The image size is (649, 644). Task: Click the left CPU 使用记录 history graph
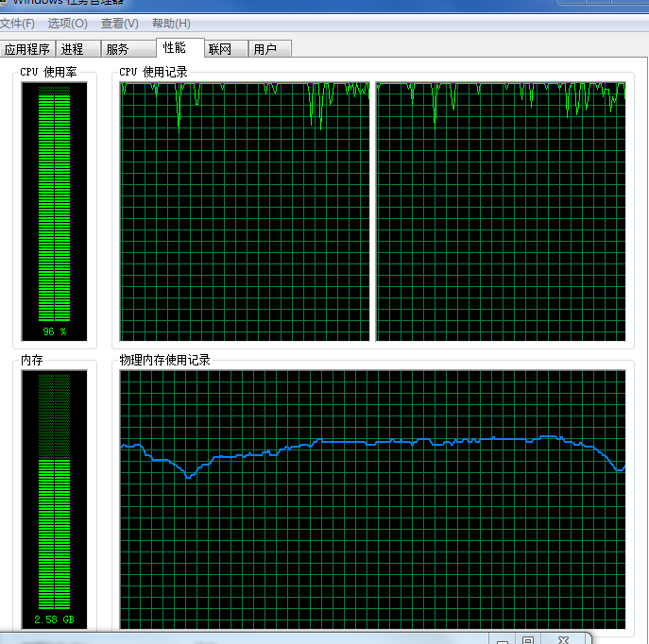(245, 212)
